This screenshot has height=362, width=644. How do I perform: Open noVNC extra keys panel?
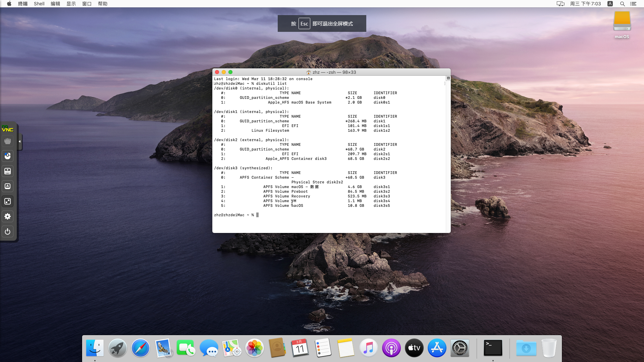[7, 186]
